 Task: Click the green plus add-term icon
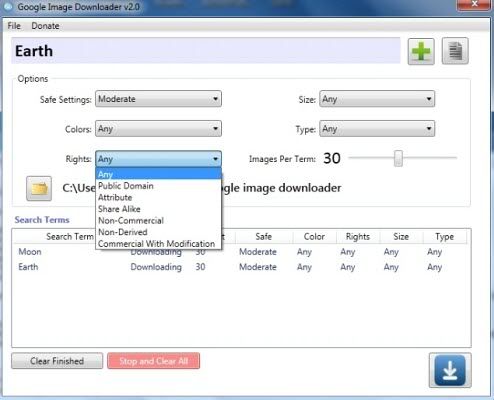(x=421, y=51)
